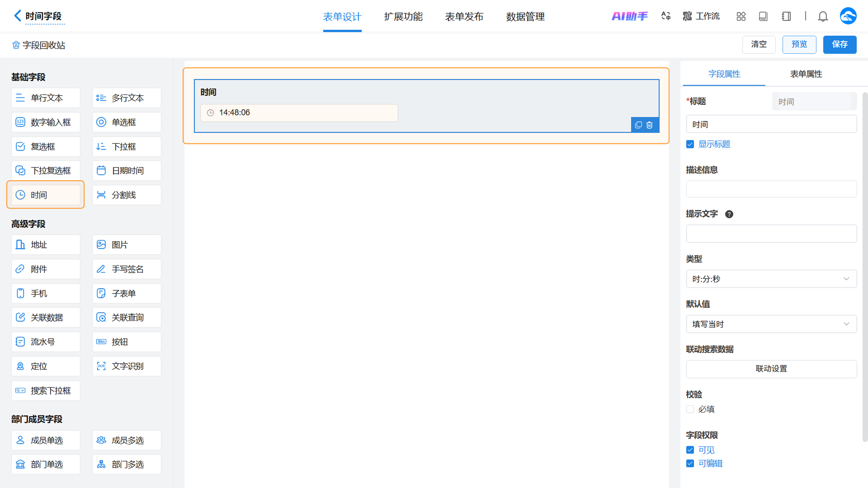Add 时间 field from basic fields

(46, 195)
